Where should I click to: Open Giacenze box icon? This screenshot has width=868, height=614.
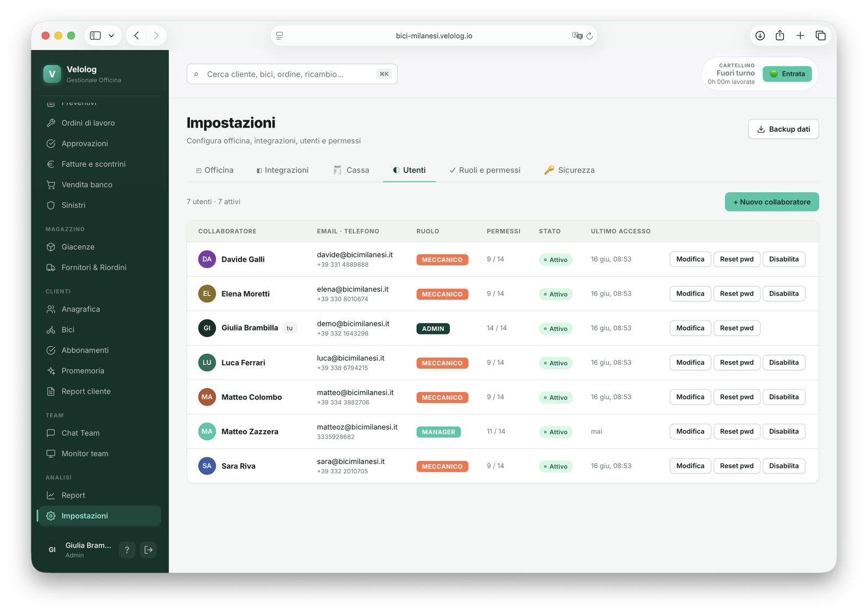pos(51,247)
